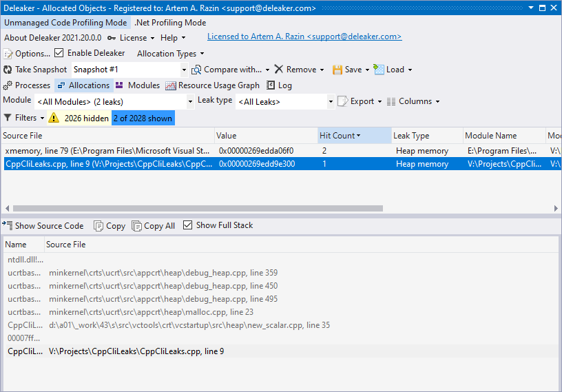Click the value 0x00000269edda06f0

tap(256, 151)
